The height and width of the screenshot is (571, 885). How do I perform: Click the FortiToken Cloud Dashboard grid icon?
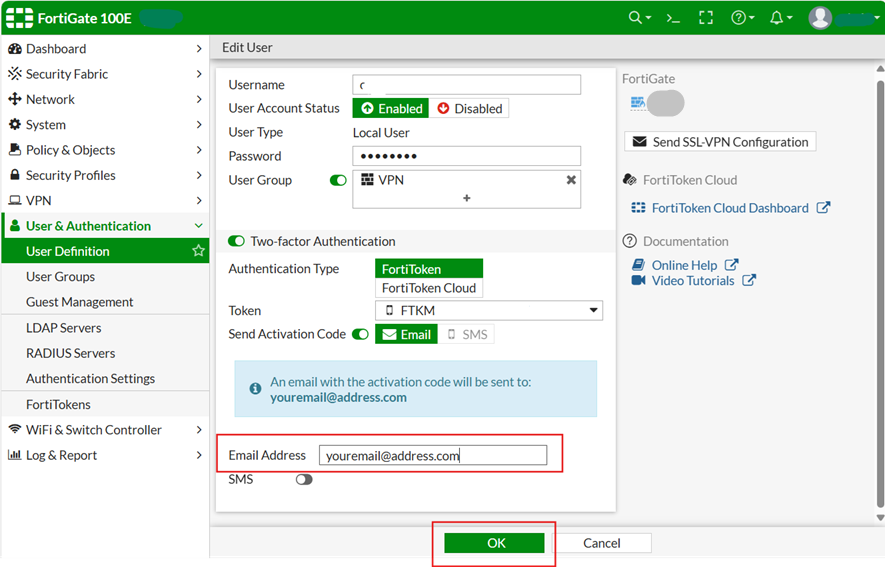click(x=638, y=208)
